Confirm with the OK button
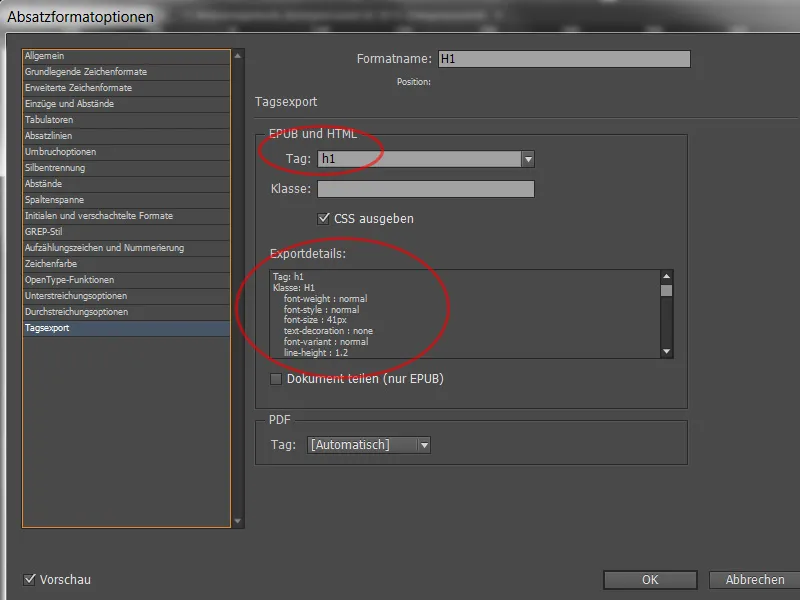 (651, 580)
